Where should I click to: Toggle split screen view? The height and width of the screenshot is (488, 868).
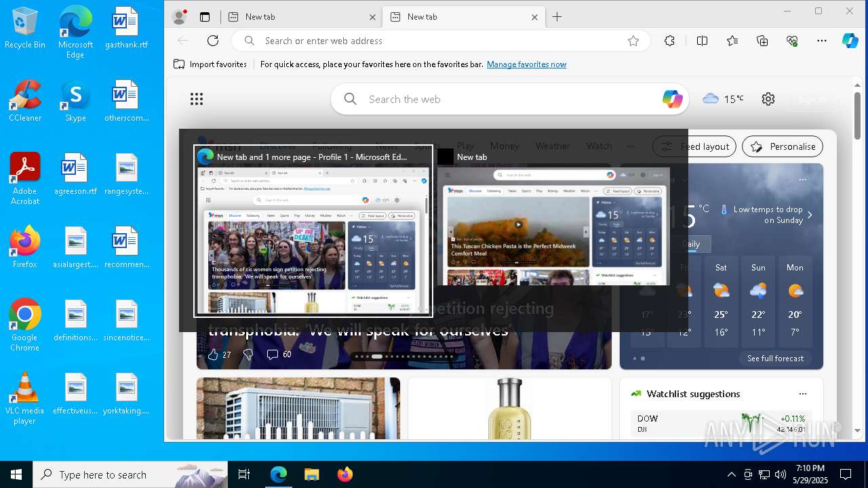pos(702,41)
